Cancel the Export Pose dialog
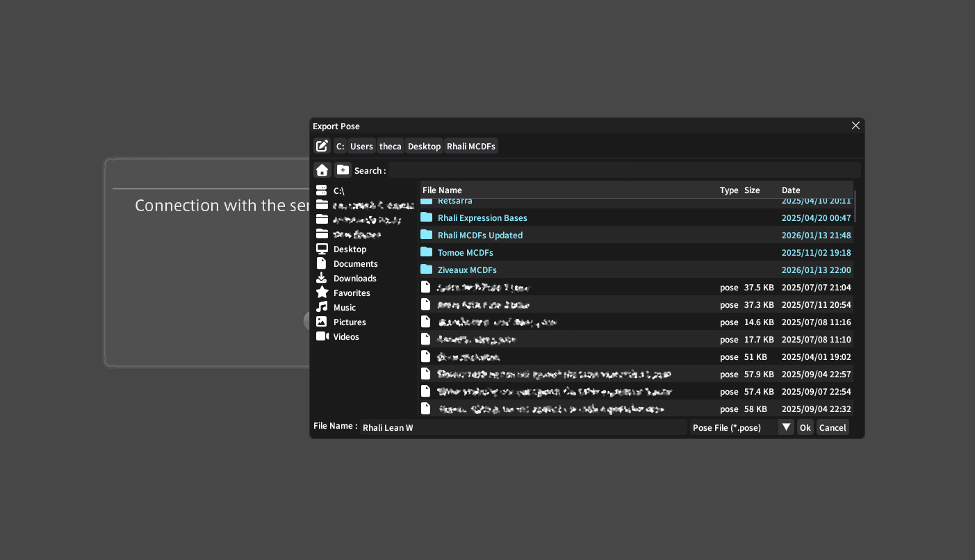The image size is (975, 560). coord(832,427)
